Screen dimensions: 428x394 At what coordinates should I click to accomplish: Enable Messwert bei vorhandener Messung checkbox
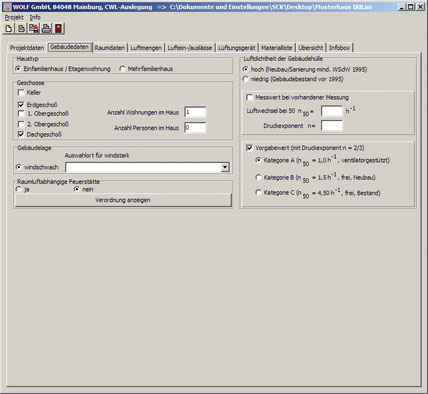[x=249, y=97]
